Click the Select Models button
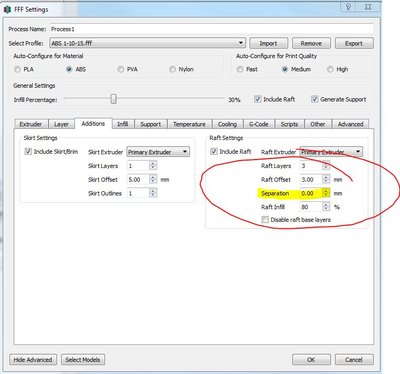Image resolution: width=400 pixels, height=374 pixels. (83, 360)
